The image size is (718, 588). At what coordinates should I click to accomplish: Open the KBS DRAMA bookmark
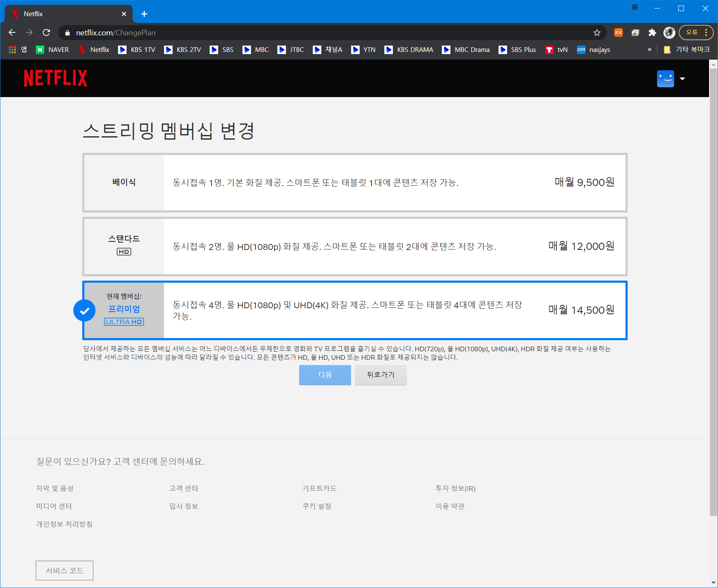409,49
